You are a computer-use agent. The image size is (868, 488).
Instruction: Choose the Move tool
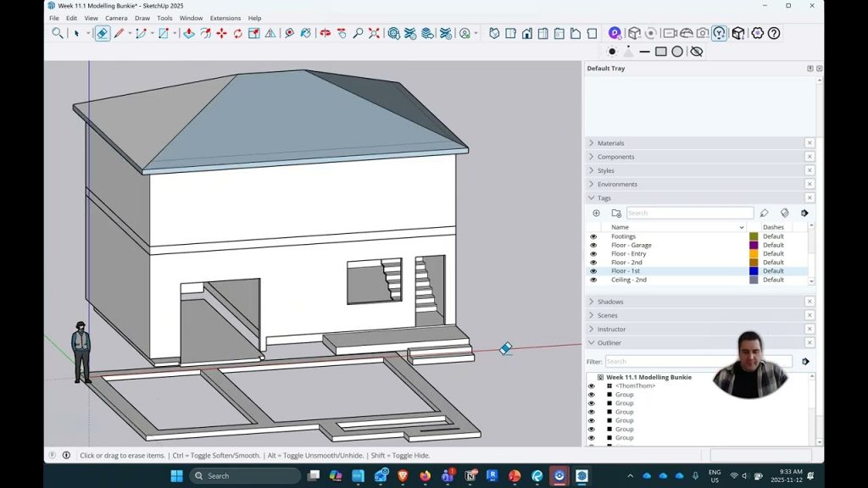point(221,33)
